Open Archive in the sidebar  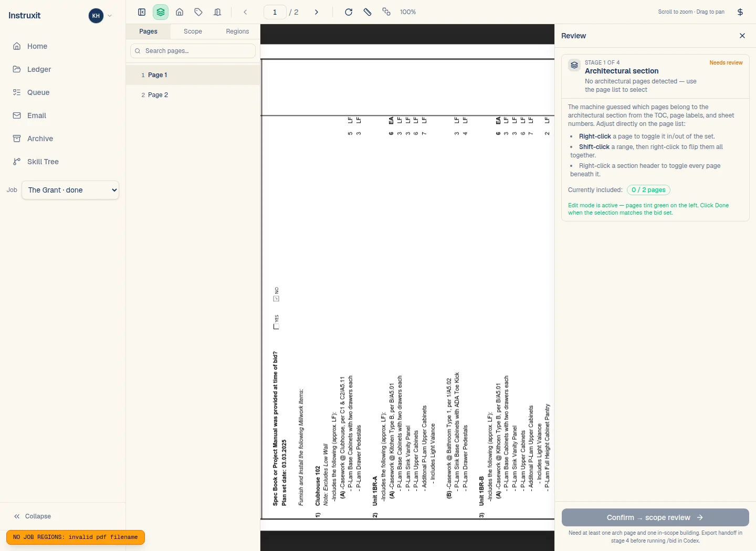coord(62,139)
